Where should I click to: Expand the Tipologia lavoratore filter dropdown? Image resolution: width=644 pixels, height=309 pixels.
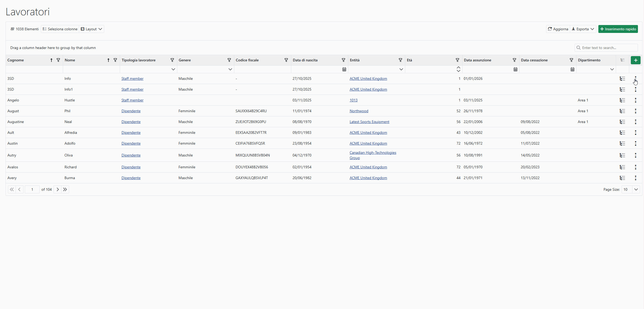click(173, 69)
